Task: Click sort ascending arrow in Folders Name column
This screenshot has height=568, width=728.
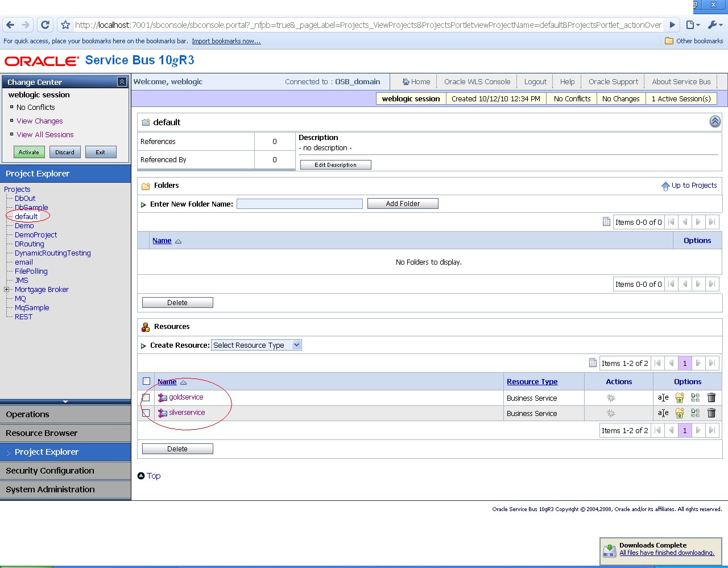Action: click(178, 241)
